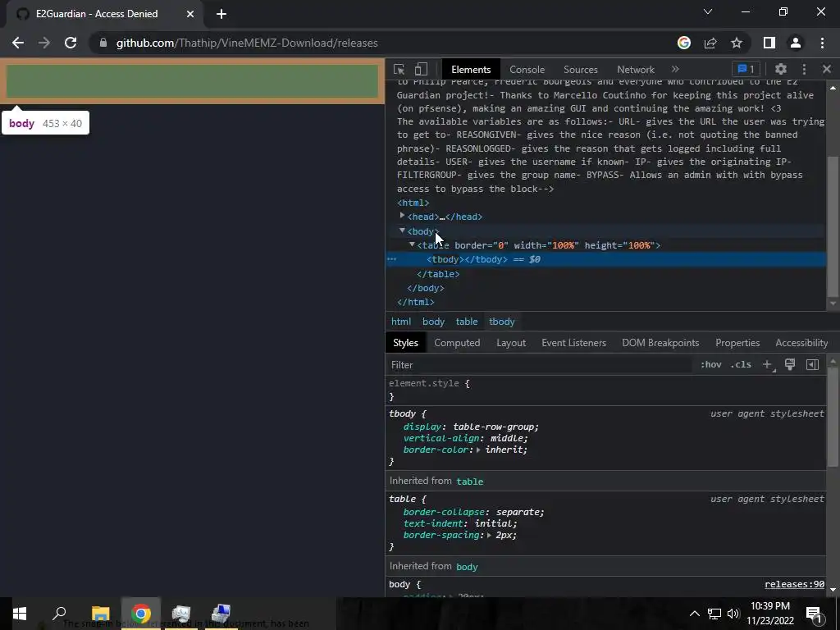The height and width of the screenshot is (630, 840).
Task: Select the tbody element row
Action: click(x=606, y=259)
